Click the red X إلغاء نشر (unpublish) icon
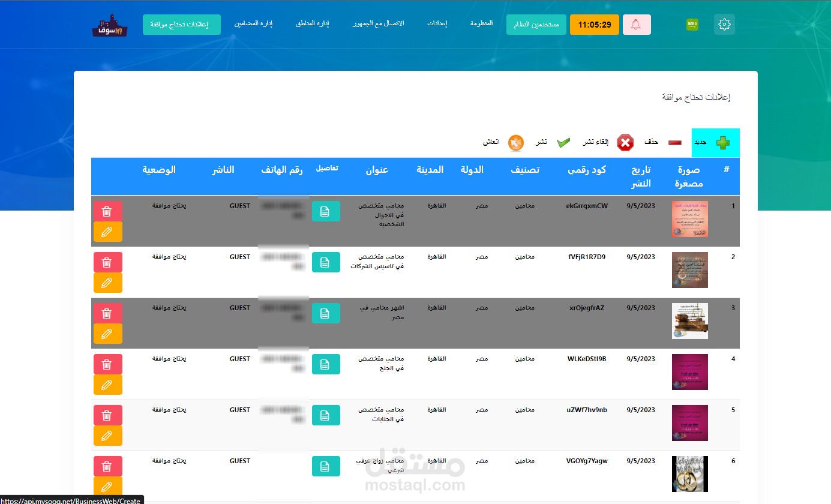Image resolution: width=831 pixels, height=504 pixels. [x=625, y=143]
